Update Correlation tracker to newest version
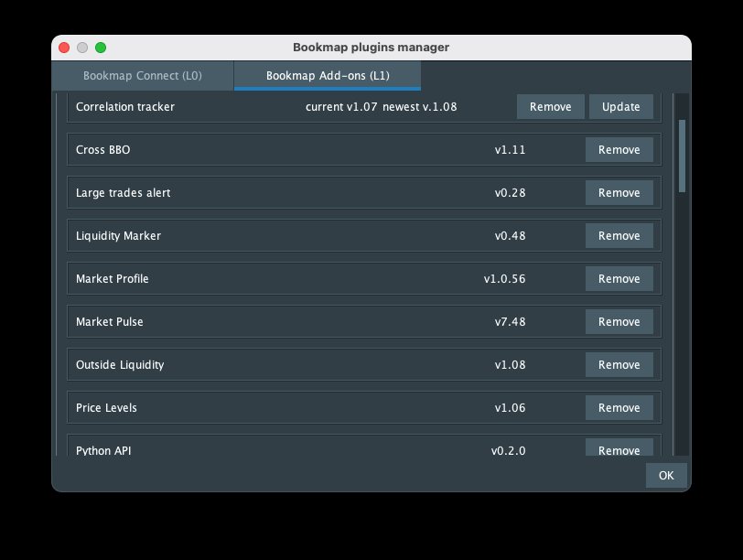 620,106
